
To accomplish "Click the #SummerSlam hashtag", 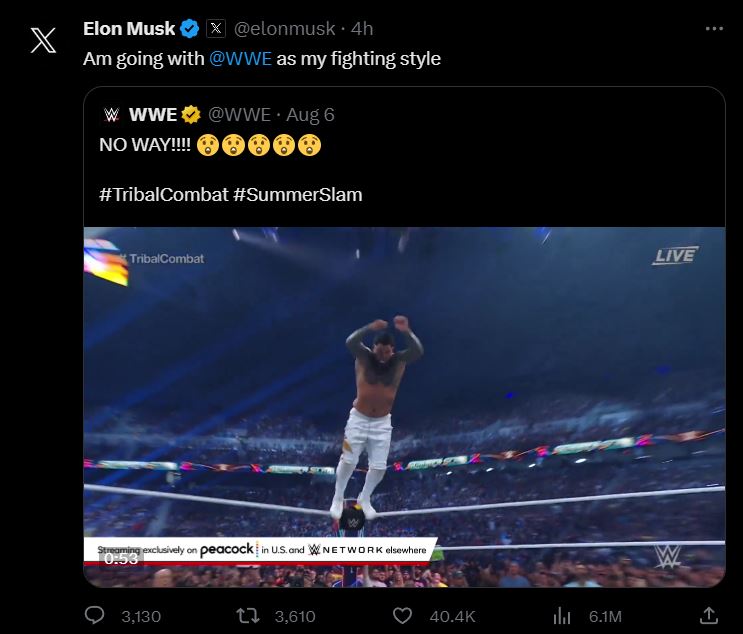I will tap(298, 194).
